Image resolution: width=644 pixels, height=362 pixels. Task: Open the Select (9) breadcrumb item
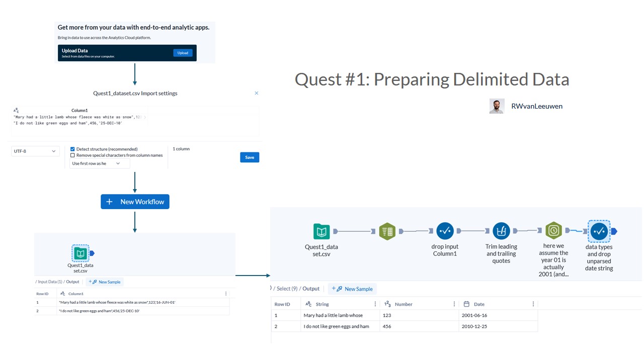(x=284, y=289)
